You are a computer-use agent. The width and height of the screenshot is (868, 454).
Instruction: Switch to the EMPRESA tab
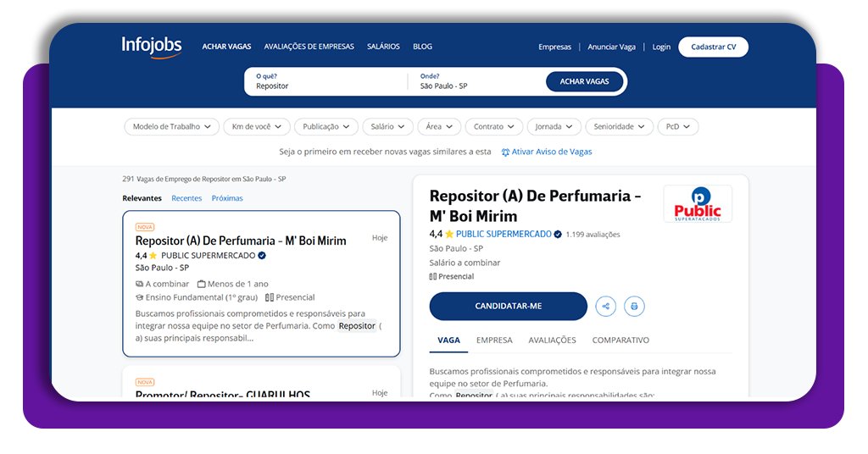494,340
